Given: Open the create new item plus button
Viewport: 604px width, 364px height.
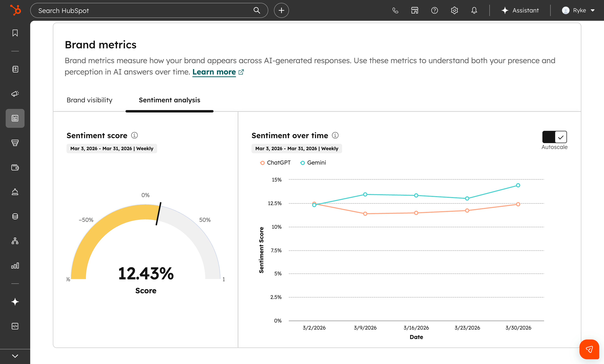Looking at the screenshot, I should point(281,10).
